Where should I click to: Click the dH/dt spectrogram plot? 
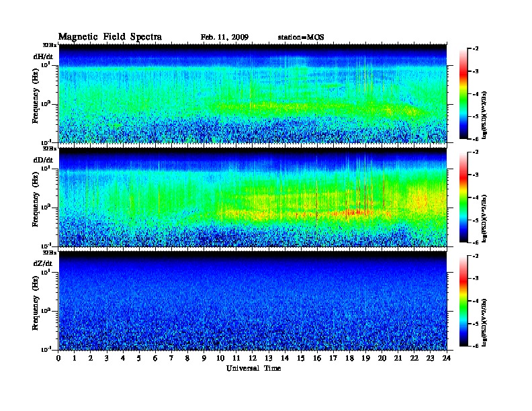(x=253, y=93)
